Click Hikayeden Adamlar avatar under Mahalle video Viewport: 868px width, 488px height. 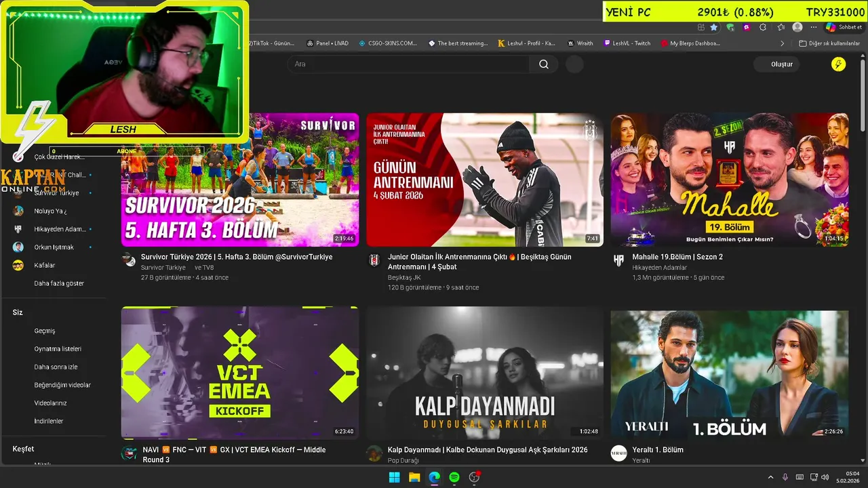click(618, 260)
